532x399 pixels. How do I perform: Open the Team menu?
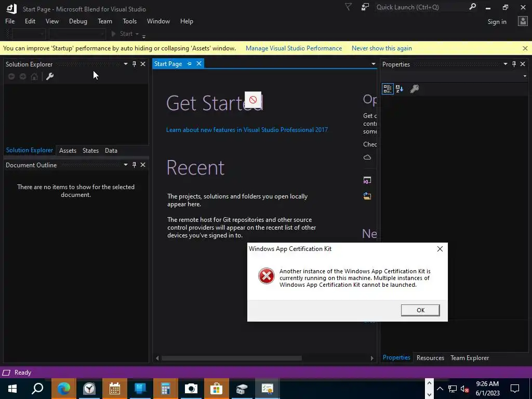point(105,21)
